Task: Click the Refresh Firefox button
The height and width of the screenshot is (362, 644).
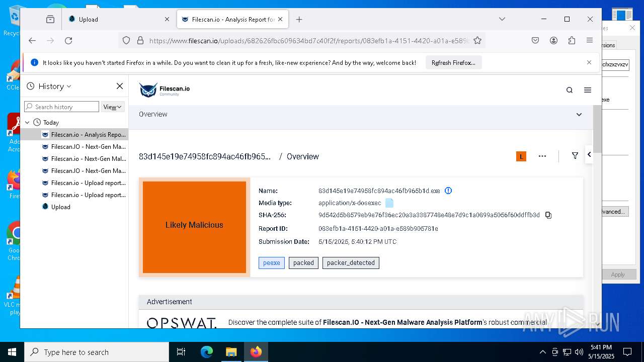Action: (x=453, y=63)
